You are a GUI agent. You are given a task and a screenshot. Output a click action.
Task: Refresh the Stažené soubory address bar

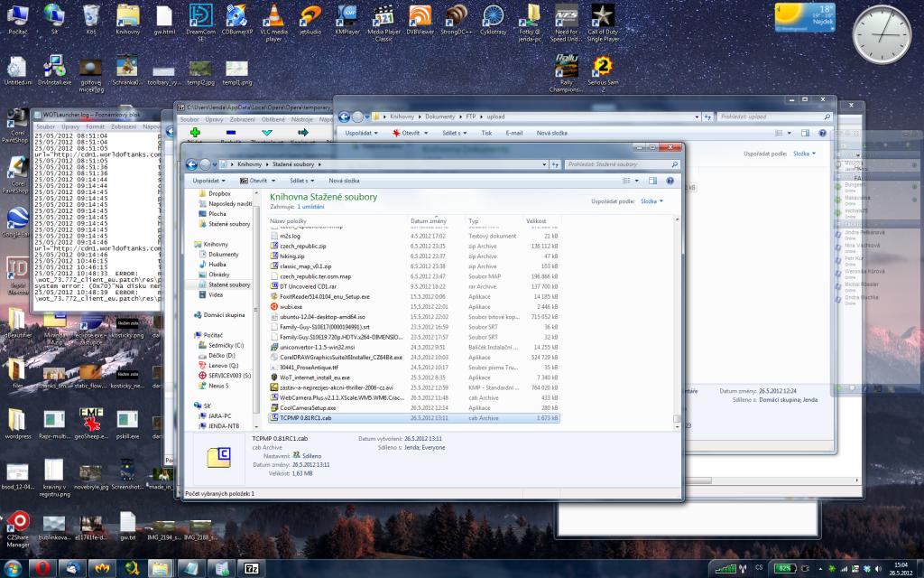point(555,164)
